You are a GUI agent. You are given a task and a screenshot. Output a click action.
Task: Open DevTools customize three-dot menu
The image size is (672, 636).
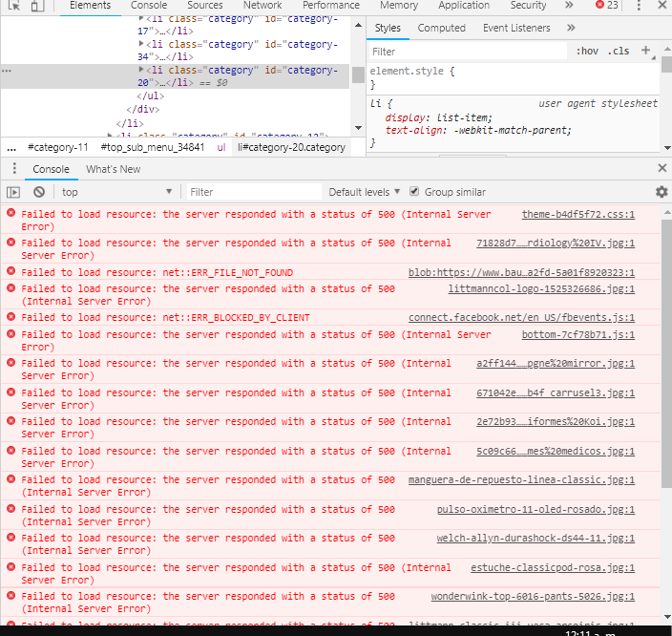click(639, 5)
